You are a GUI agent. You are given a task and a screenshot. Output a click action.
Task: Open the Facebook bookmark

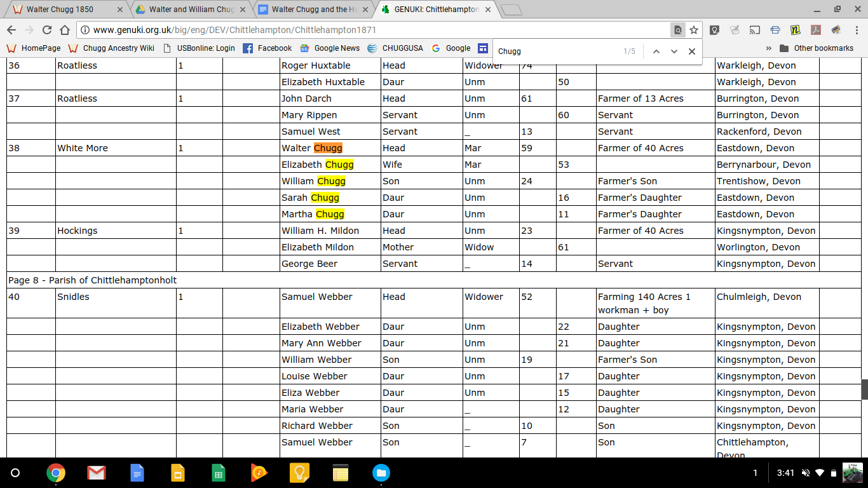pos(267,48)
